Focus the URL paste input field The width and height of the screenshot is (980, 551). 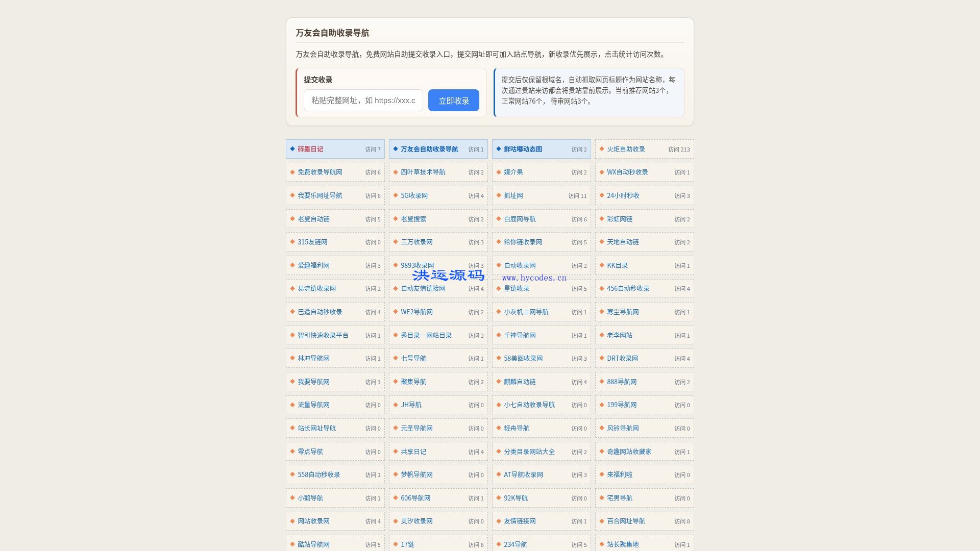click(363, 101)
